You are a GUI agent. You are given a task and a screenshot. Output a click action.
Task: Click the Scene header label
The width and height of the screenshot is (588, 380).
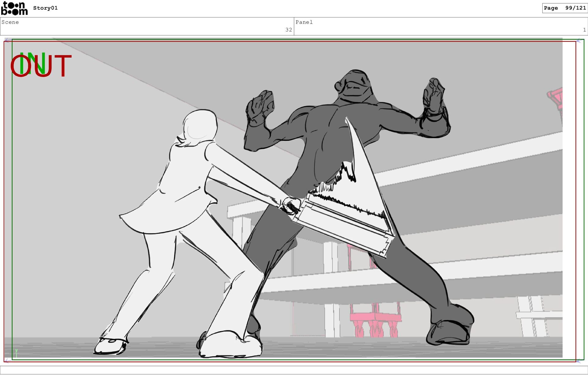(10, 22)
